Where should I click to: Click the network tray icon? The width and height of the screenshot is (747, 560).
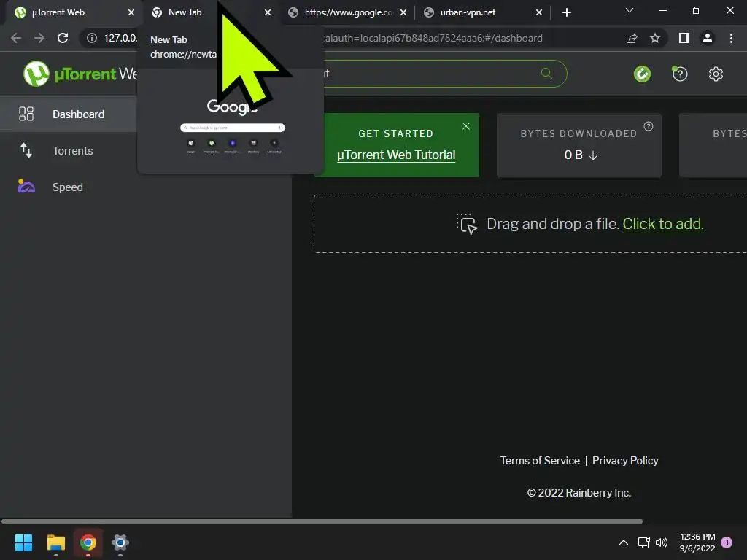643,542
